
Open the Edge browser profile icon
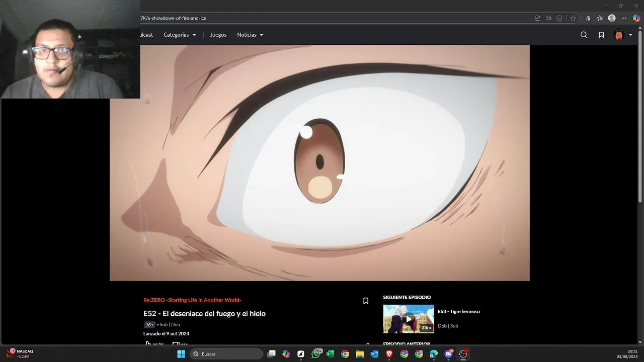[x=612, y=18]
